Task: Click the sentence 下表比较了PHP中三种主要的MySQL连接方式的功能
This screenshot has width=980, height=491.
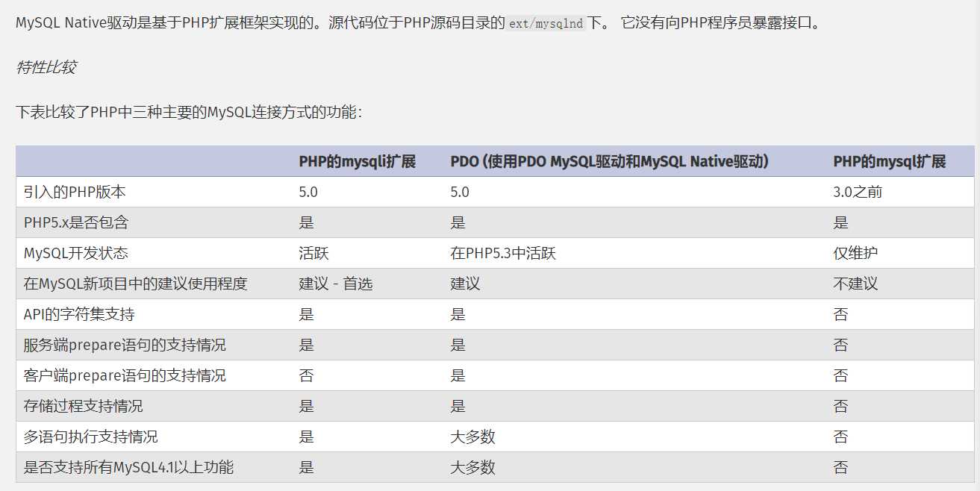Action: [189, 113]
